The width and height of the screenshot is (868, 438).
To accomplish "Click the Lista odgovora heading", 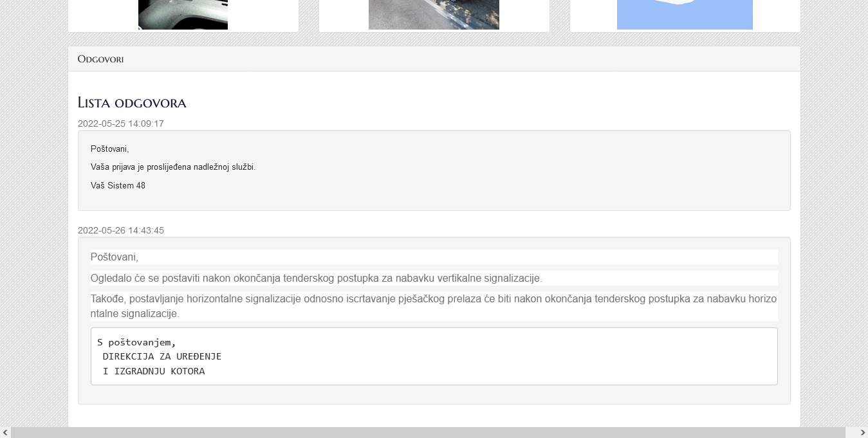I will coord(132,102).
